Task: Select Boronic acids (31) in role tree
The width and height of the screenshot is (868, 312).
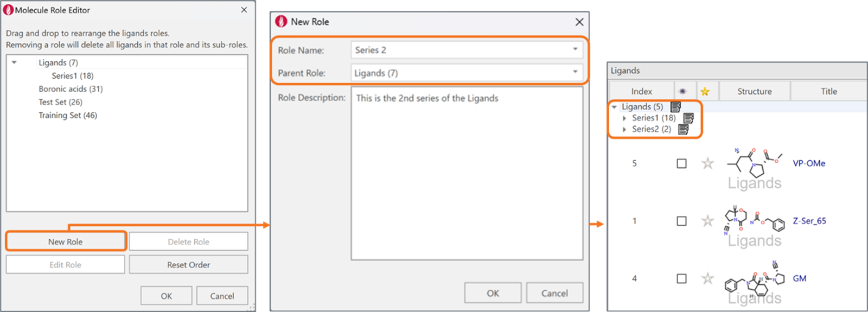Action: click(x=71, y=89)
